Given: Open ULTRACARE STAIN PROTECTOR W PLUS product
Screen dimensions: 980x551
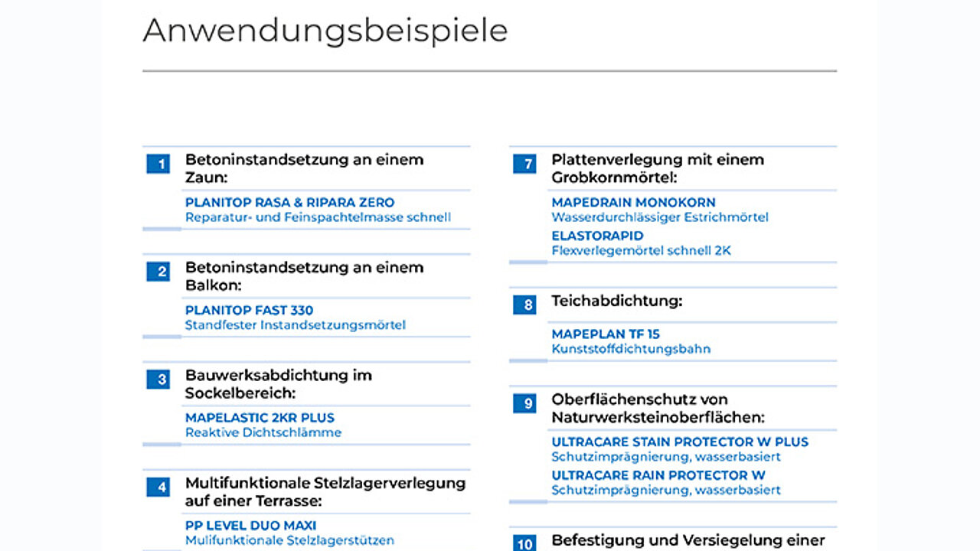Looking at the screenshot, I should (x=680, y=442).
